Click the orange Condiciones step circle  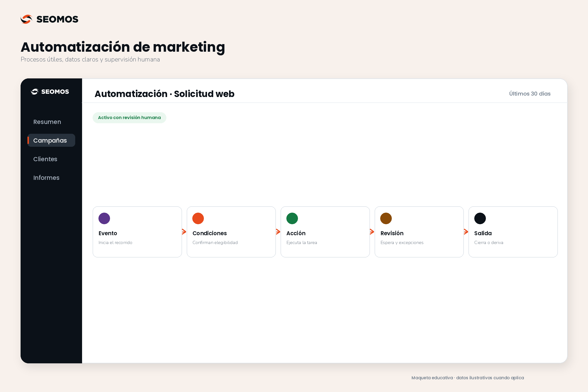[x=198, y=218]
